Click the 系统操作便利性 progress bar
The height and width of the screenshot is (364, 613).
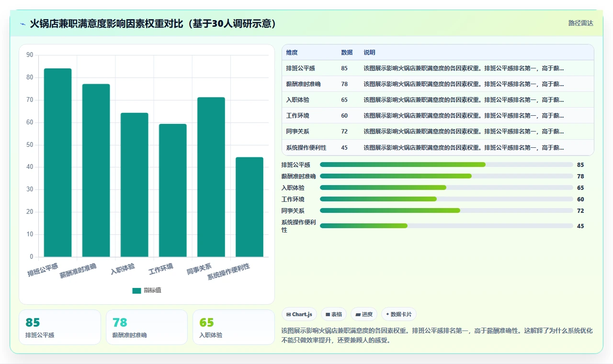pos(446,226)
